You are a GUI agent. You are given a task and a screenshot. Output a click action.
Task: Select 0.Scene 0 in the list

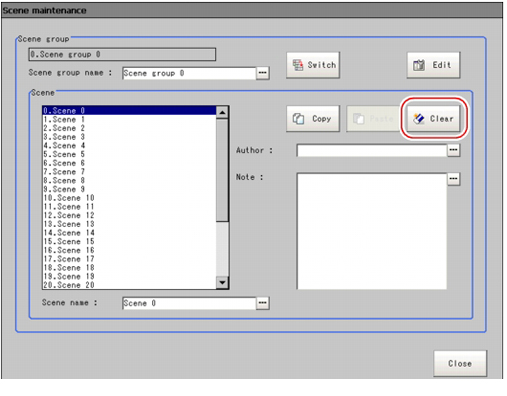click(x=129, y=110)
